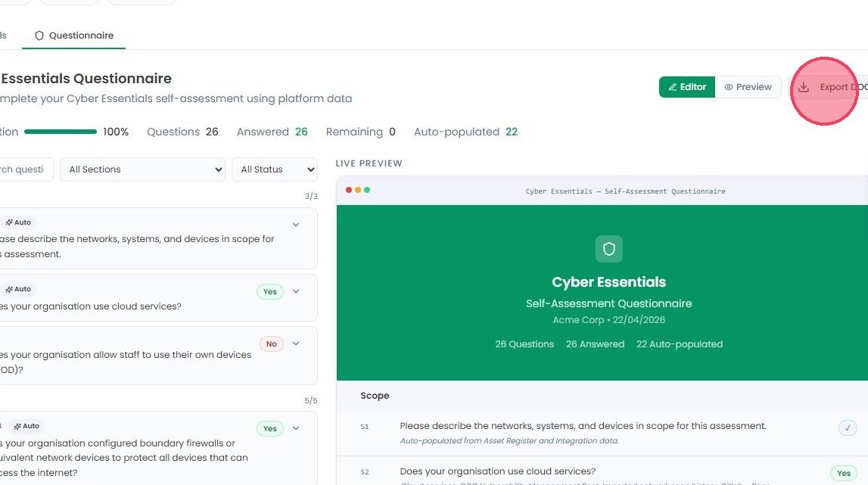Image resolution: width=868 pixels, height=485 pixels.
Task: Click the Yes badge on preview question S2
Action: (x=844, y=474)
